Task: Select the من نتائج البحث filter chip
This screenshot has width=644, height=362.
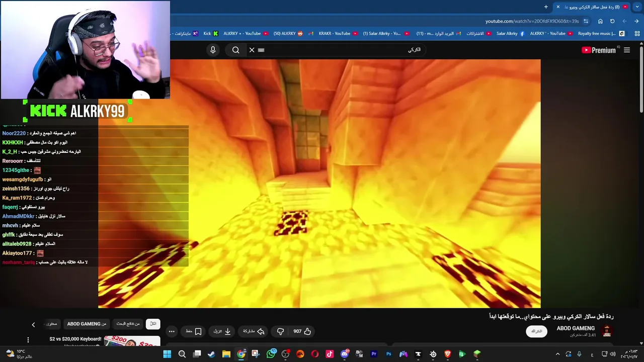Action: tap(128, 324)
